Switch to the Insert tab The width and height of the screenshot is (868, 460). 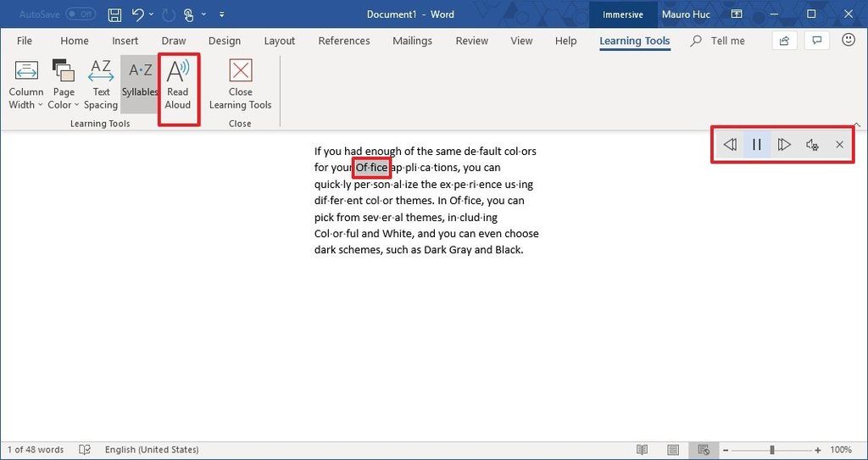pyautogui.click(x=125, y=41)
